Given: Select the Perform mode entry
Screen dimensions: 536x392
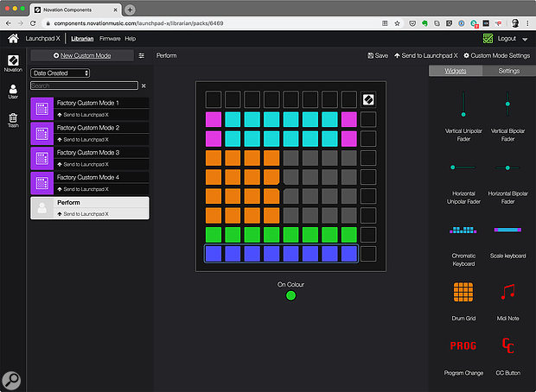Looking at the screenshot, I should [90, 208].
